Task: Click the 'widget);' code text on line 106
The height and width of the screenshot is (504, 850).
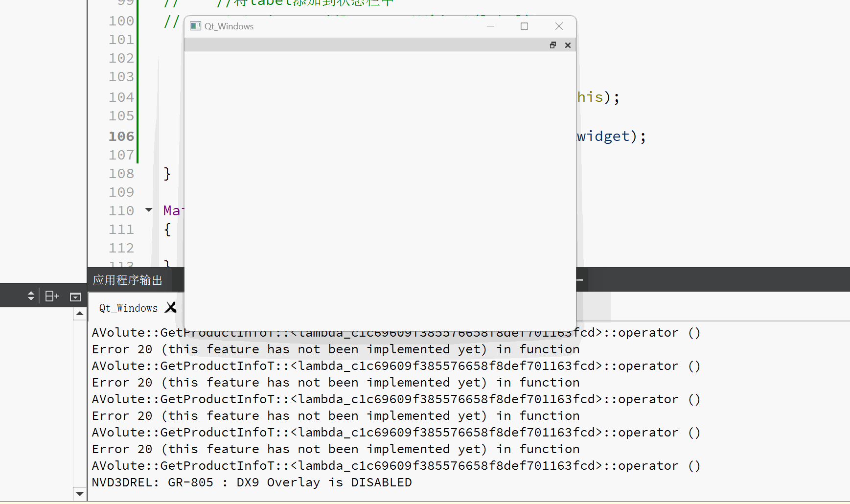Action: point(612,136)
